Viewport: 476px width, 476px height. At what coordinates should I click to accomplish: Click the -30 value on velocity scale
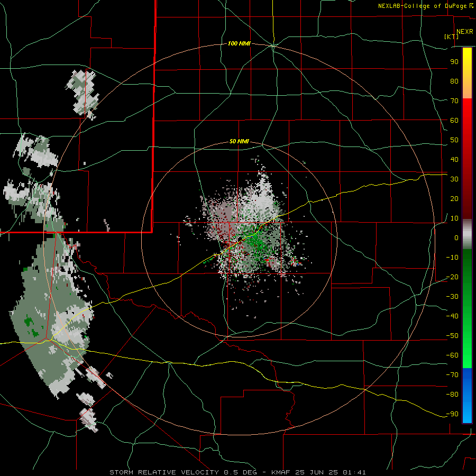pos(452,297)
